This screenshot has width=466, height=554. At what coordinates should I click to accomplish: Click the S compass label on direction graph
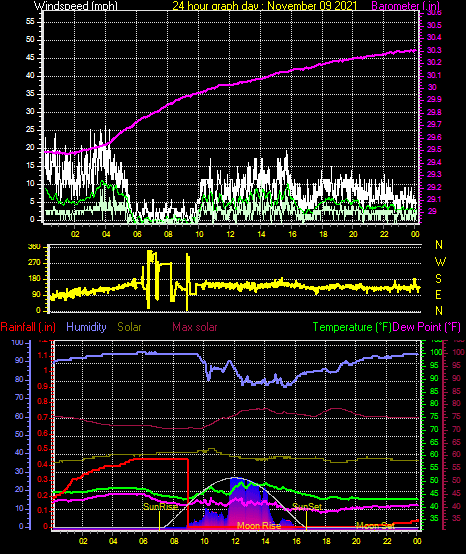click(438, 279)
